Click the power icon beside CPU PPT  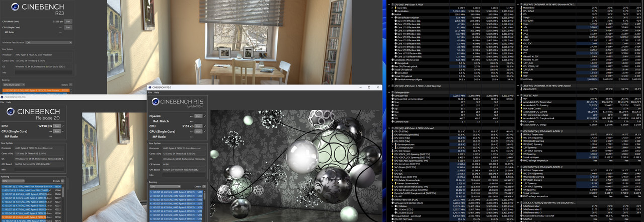tap(392, 196)
